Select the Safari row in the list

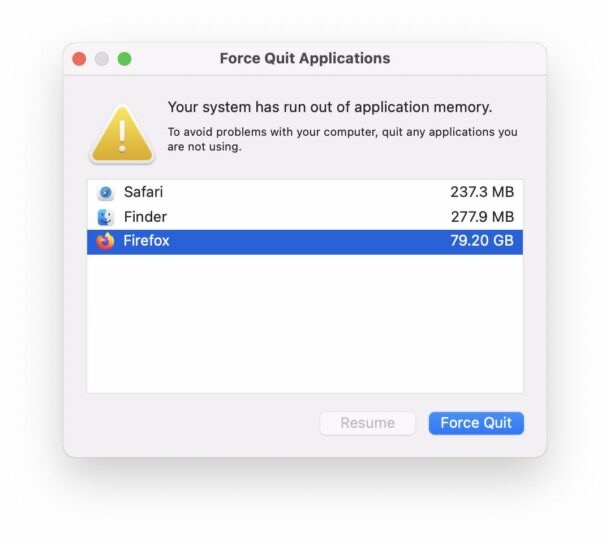[x=305, y=192]
